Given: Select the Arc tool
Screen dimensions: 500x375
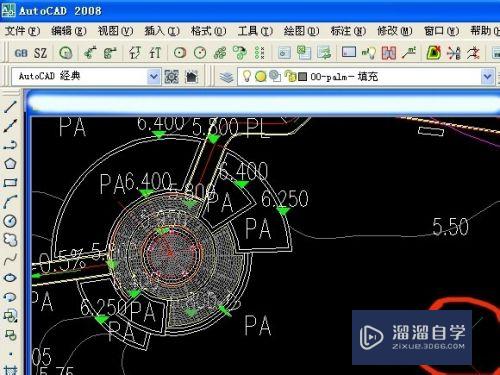Looking at the screenshot, I should 10,202.
